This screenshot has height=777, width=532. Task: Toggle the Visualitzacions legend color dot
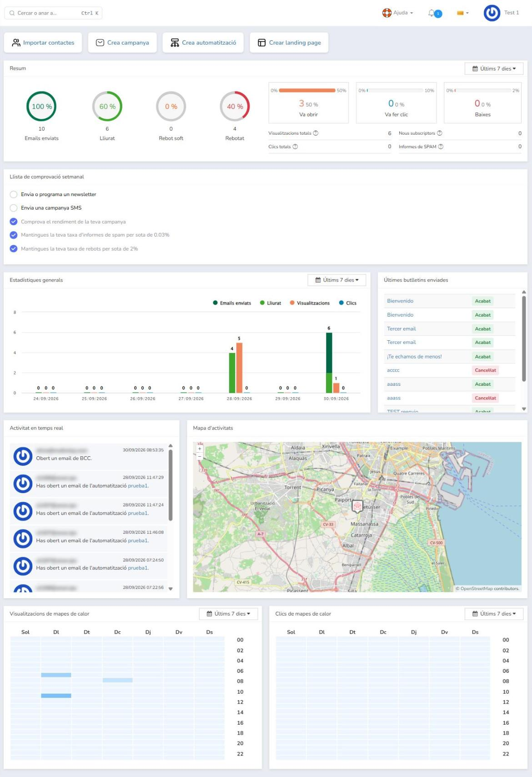292,303
